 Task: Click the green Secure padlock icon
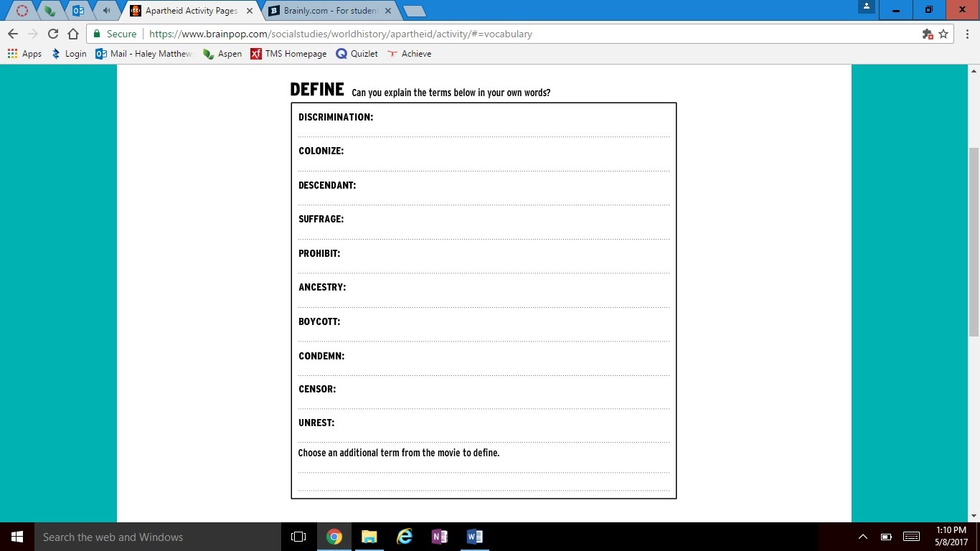coord(97,34)
